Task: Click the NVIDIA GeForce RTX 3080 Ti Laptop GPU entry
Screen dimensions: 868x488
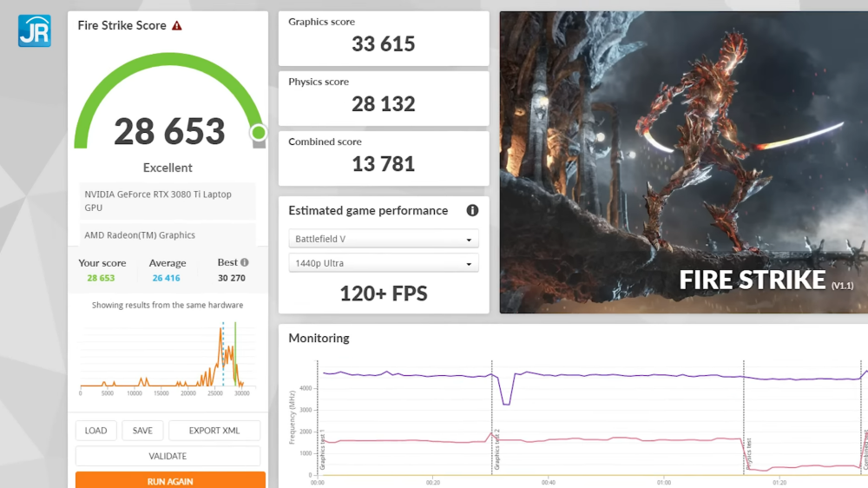Action: [x=168, y=201]
